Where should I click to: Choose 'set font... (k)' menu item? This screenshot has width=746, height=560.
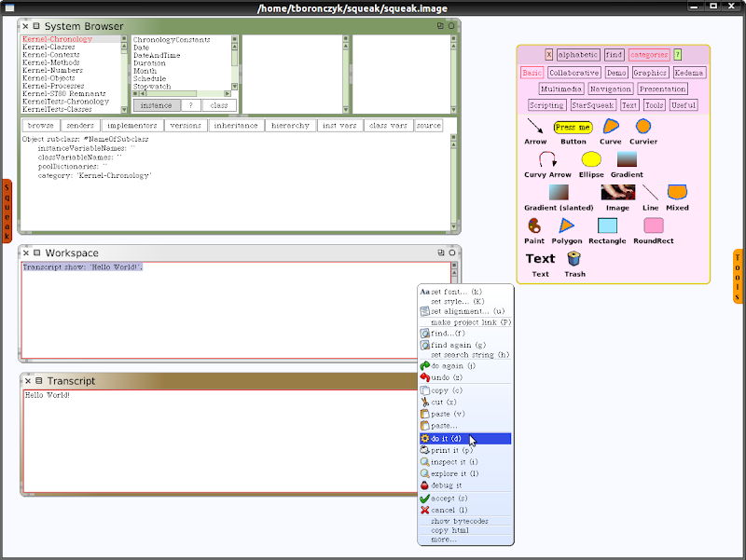pyautogui.click(x=465, y=292)
